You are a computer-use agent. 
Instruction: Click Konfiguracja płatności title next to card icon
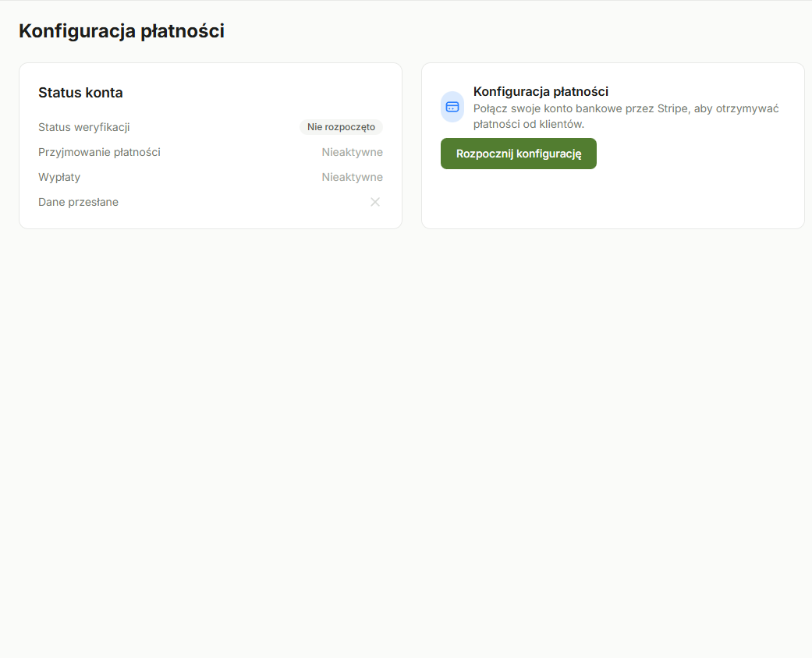coord(541,91)
